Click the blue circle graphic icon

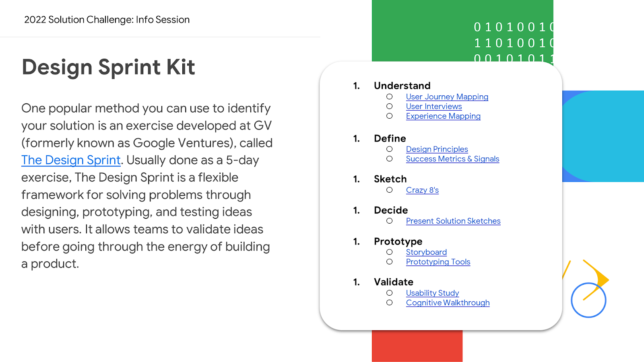pyautogui.click(x=588, y=300)
